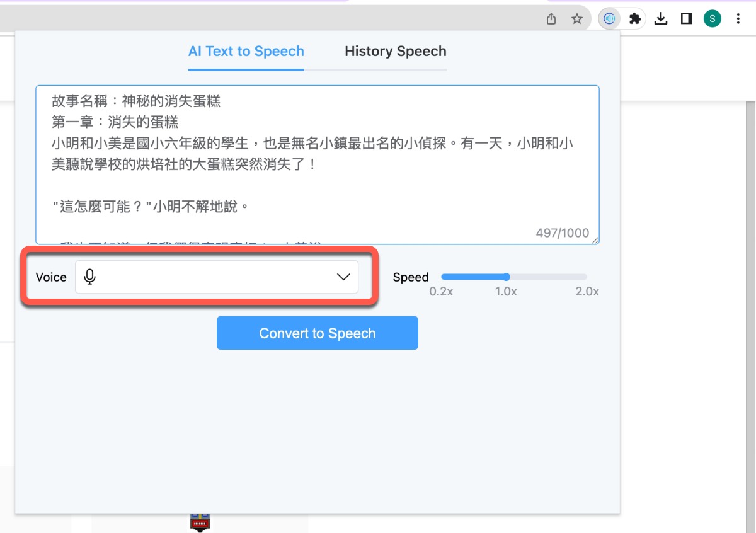
Task: Set speed at the 2.0x label
Action: [x=587, y=292]
